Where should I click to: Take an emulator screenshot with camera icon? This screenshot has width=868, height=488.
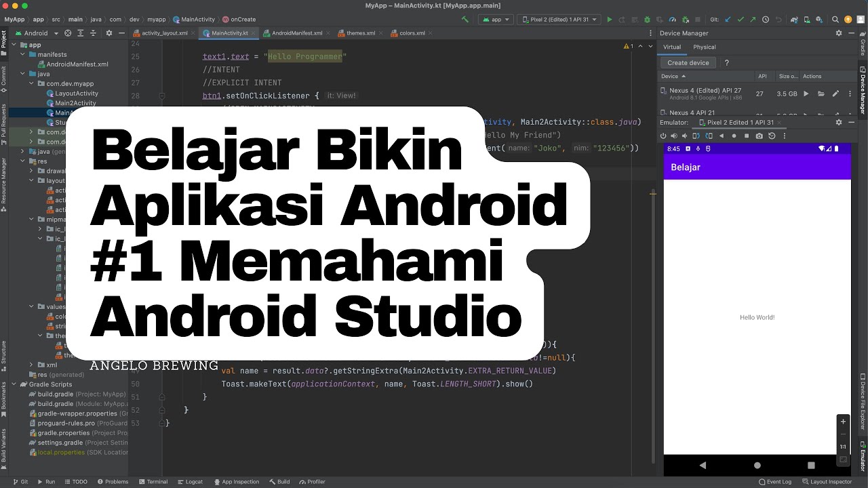click(x=759, y=136)
